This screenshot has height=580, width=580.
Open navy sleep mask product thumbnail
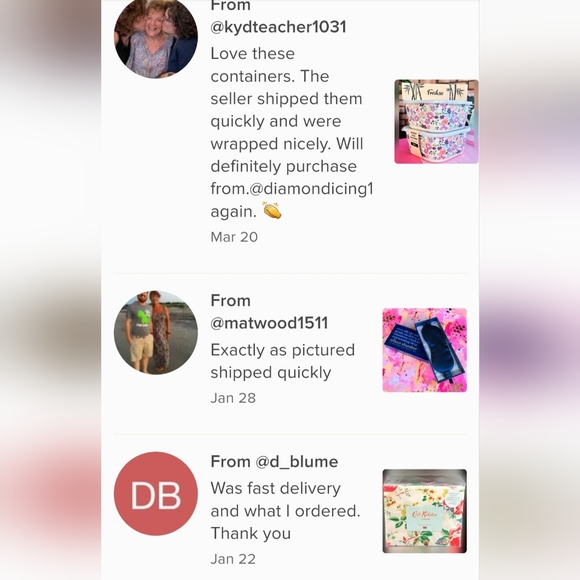pyautogui.click(x=425, y=350)
